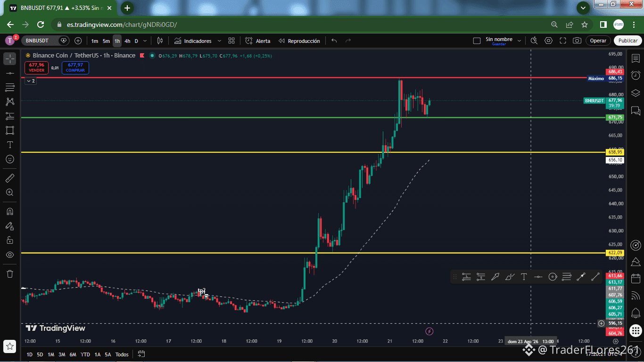The image size is (644, 362).
Task: Create an alert with Alerta
Action: pyautogui.click(x=258, y=41)
